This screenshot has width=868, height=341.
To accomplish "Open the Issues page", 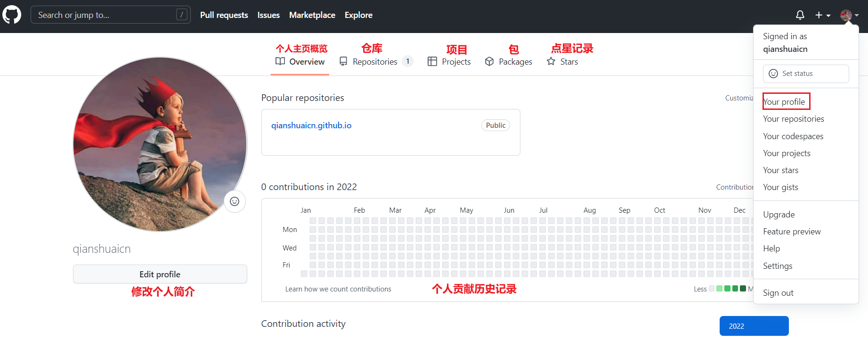I will 268,15.
